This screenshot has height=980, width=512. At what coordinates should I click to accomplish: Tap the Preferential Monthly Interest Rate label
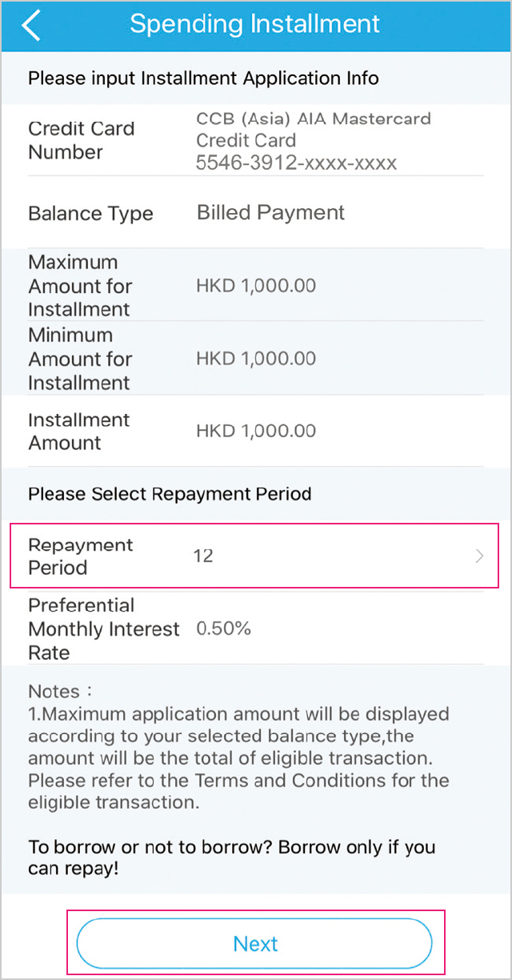(x=103, y=629)
